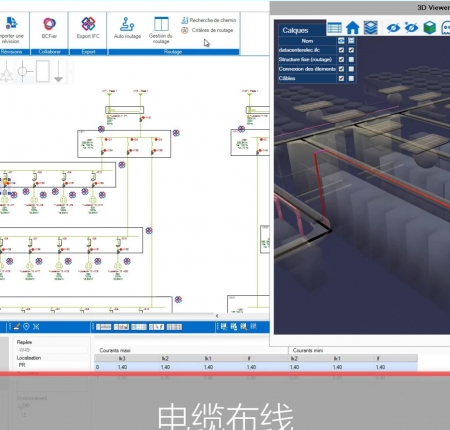Toggle visibility of datacenterelec.ifc layer
Viewport: 450px width, 430px height.
tap(341, 50)
